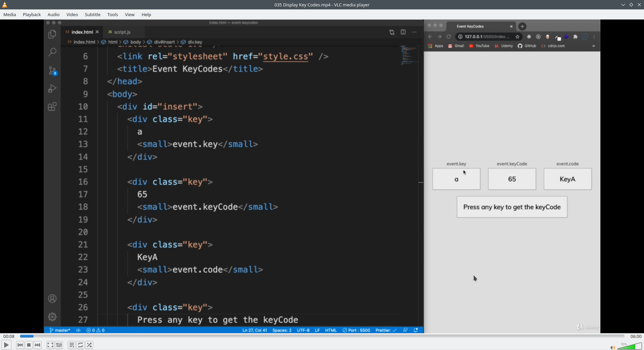Click the browser reload icon
644x350 pixels.
click(x=449, y=37)
